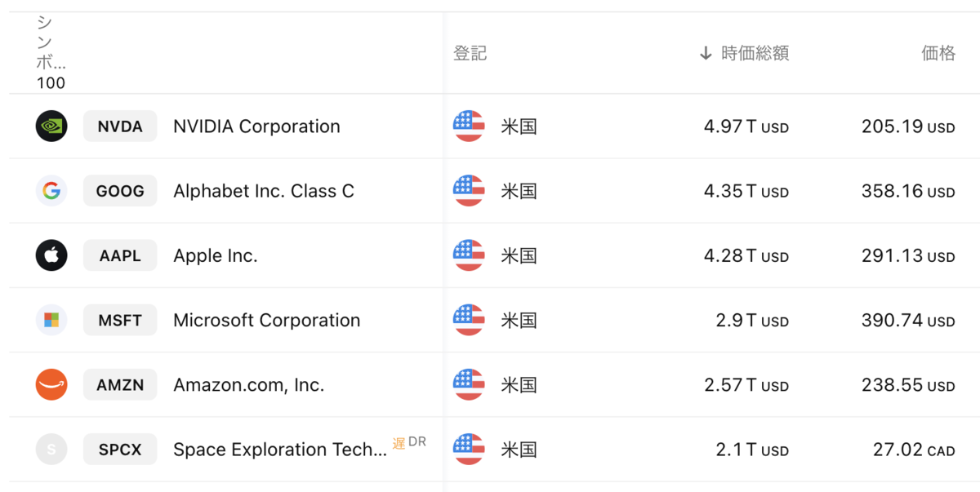
Task: Sort by the 価格 column header
Action: (x=938, y=54)
